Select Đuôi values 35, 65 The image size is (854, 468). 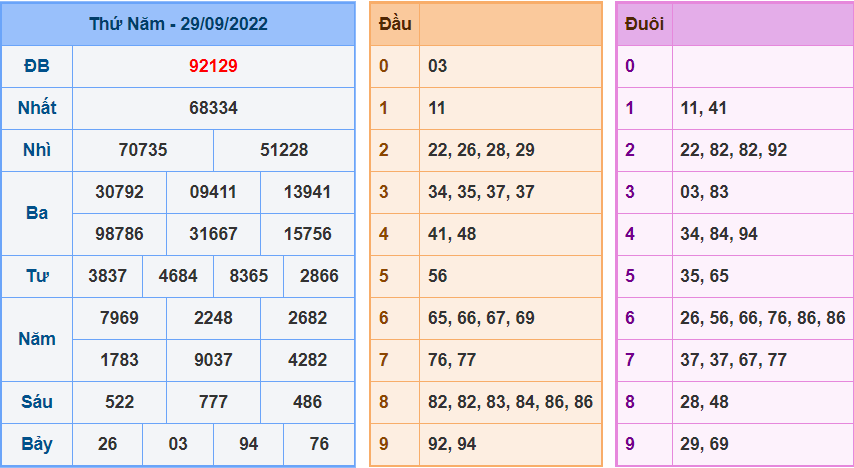[x=704, y=276]
